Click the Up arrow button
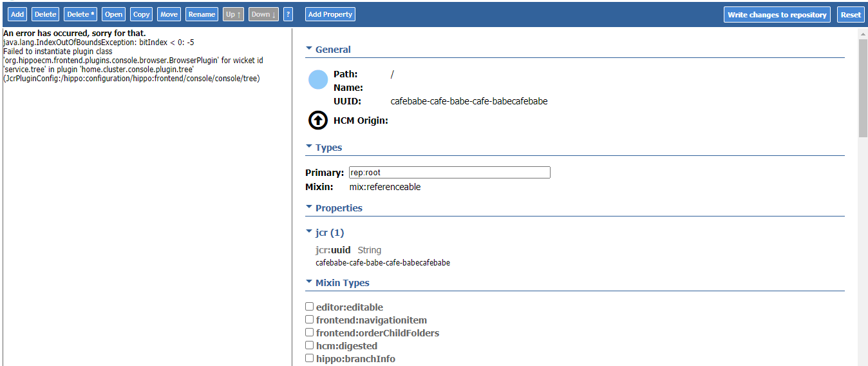This screenshot has width=868, height=366. 234,14
